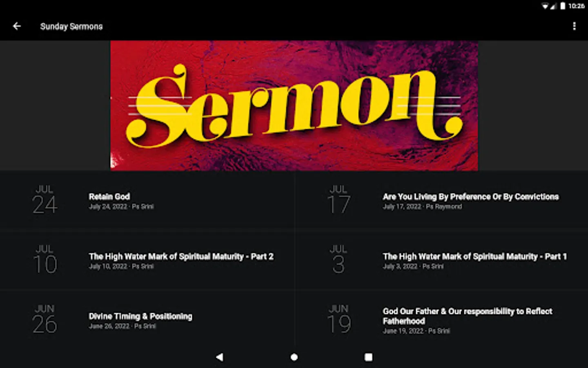Tap the Android home circle button
Screen dimensions: 588x368
(294, 357)
